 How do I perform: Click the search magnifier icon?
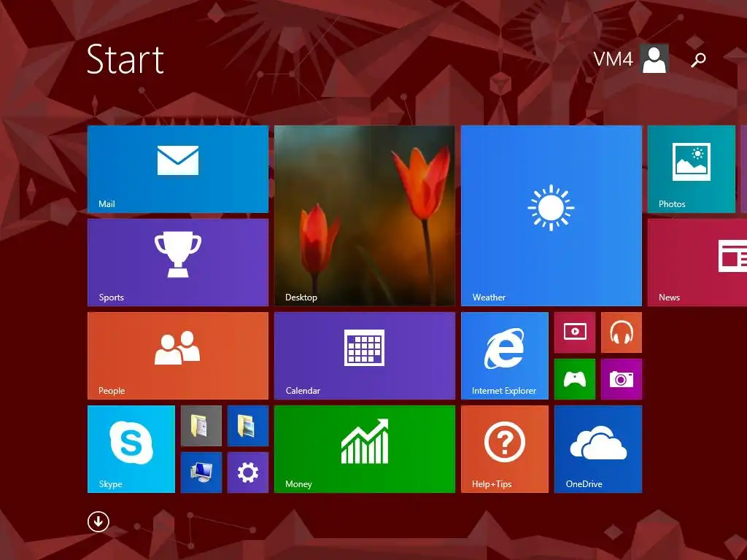[x=698, y=60]
